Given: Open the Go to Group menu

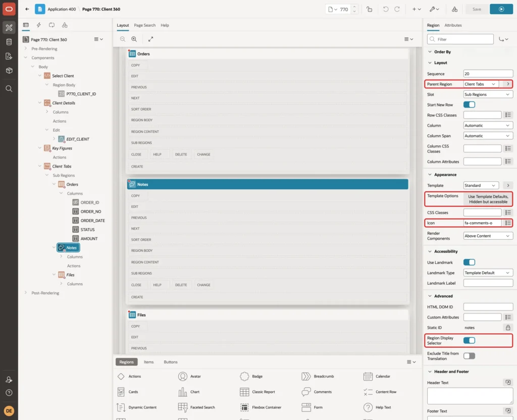Looking at the screenshot, I should tap(503, 39).
